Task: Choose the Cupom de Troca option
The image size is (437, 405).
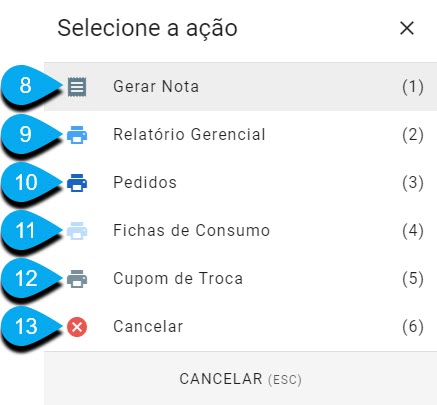Action: point(240,279)
